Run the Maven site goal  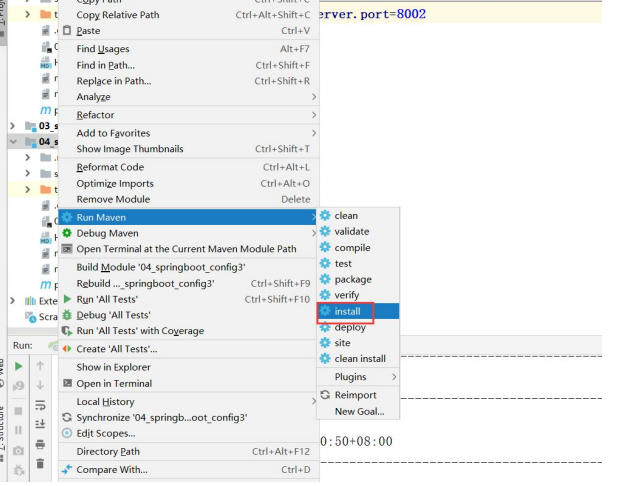point(358,342)
